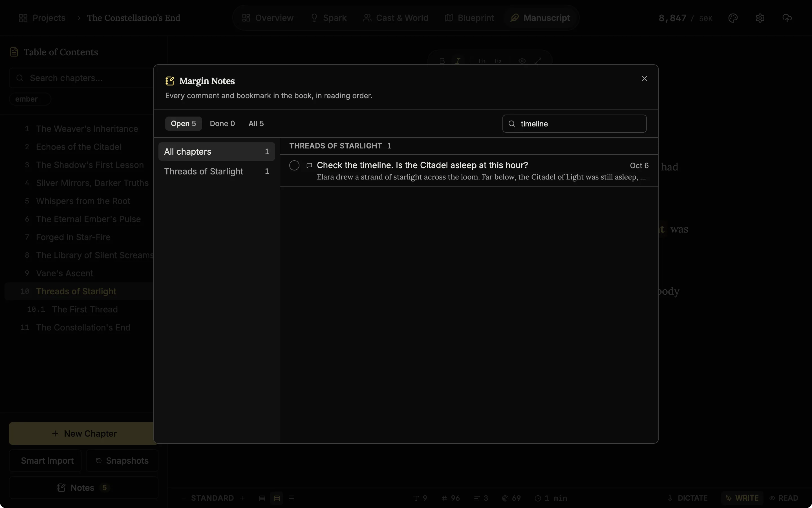Increase text size with plus button
Viewport: 812px width, 508px height.
click(242, 498)
